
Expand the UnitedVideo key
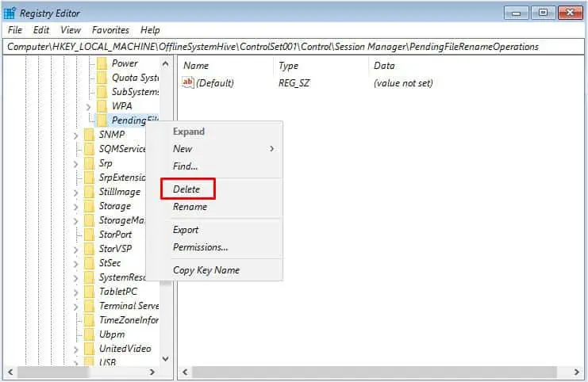click(x=75, y=350)
